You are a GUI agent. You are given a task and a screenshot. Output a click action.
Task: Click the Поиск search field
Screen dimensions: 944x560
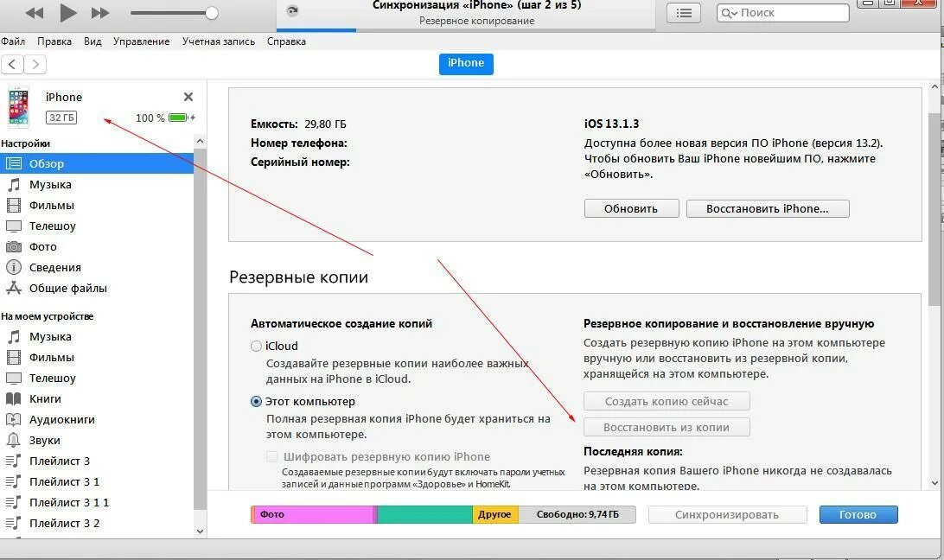[x=782, y=13]
